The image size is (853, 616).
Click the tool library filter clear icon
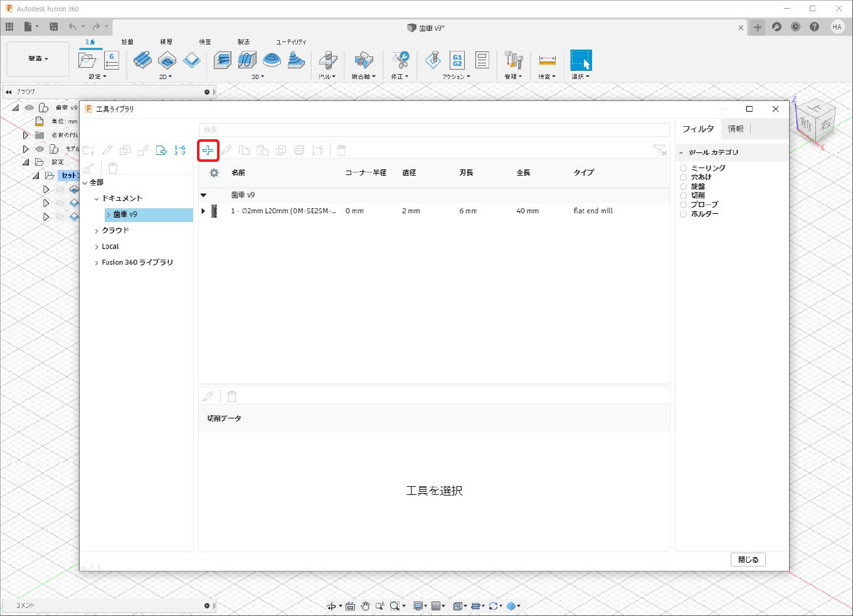(x=659, y=150)
